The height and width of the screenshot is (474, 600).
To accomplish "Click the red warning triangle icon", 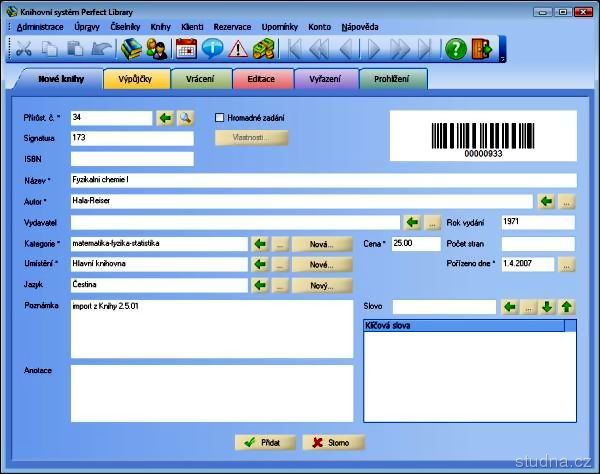I will tap(238, 48).
